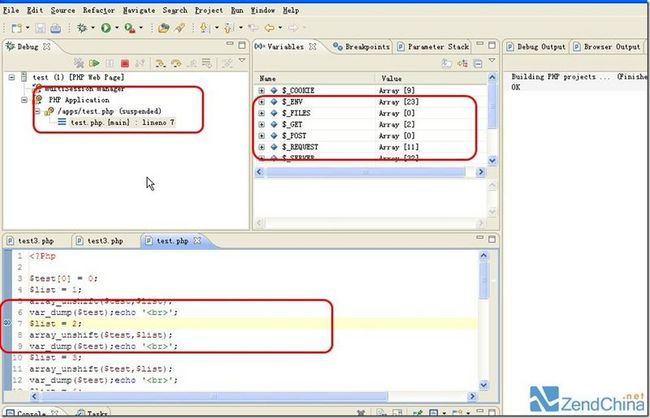Image resolution: width=650 pixels, height=418 pixels.
Task: Expand the $_FILES variable row
Action: 262,113
